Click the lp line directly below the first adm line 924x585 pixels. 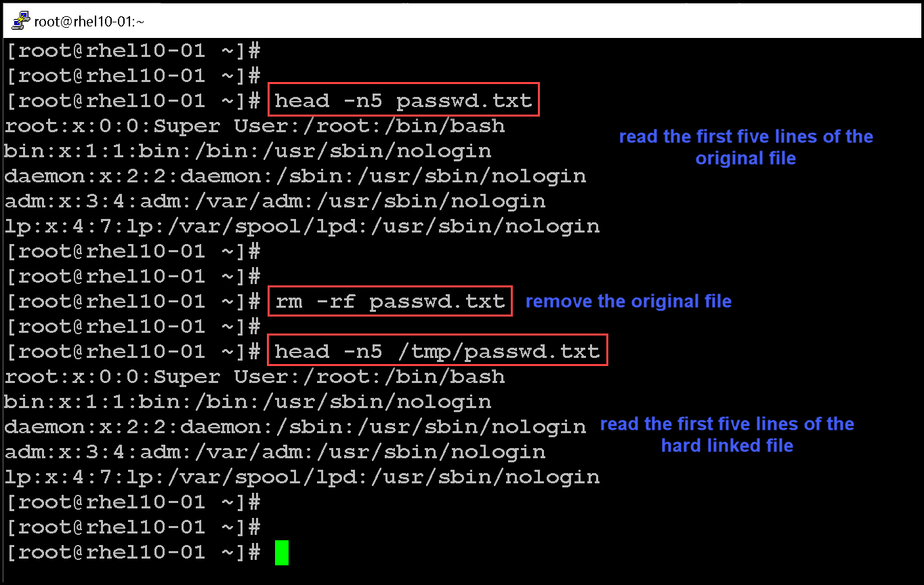301,226
